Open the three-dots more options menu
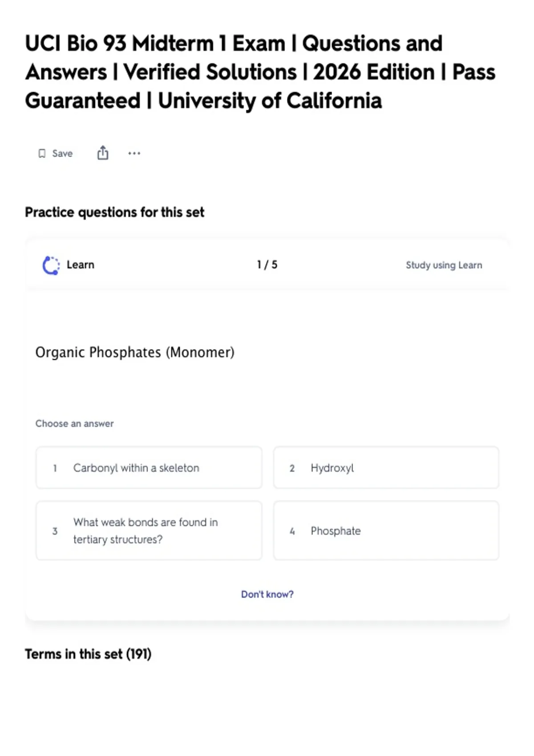This screenshot has width=534, height=756. point(134,153)
